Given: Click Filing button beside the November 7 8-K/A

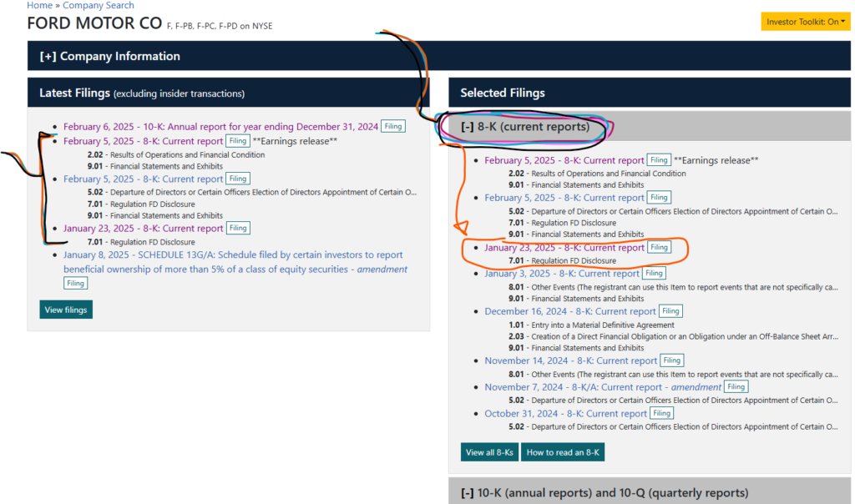Looking at the screenshot, I should [x=736, y=387].
